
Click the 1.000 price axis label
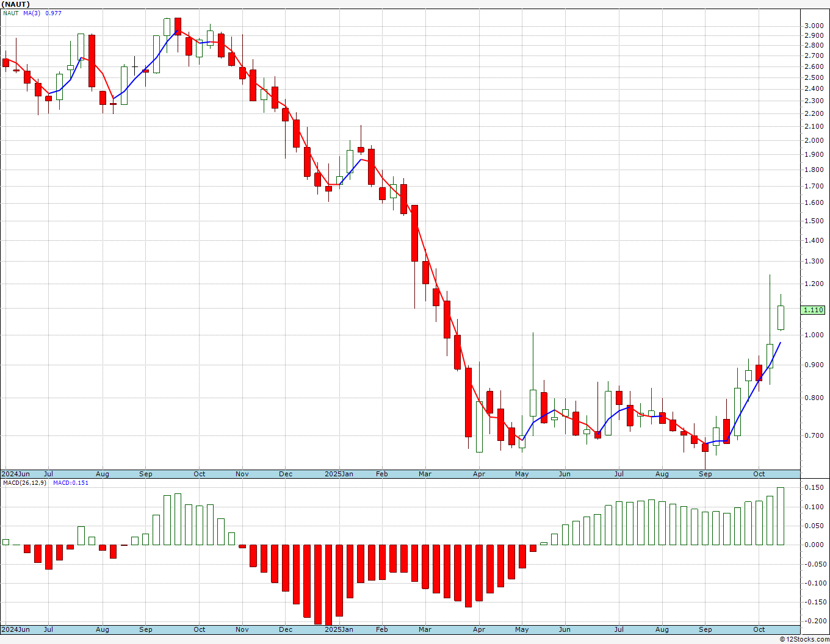click(814, 335)
